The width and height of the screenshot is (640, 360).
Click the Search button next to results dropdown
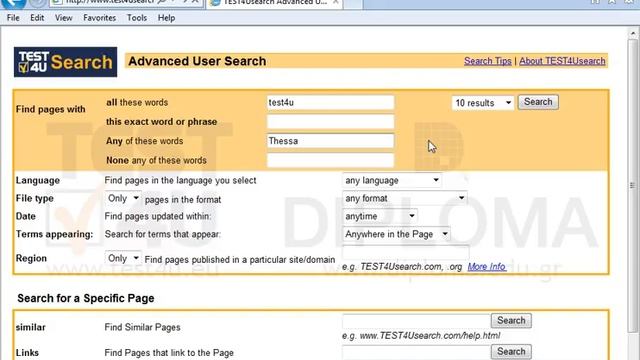click(538, 102)
